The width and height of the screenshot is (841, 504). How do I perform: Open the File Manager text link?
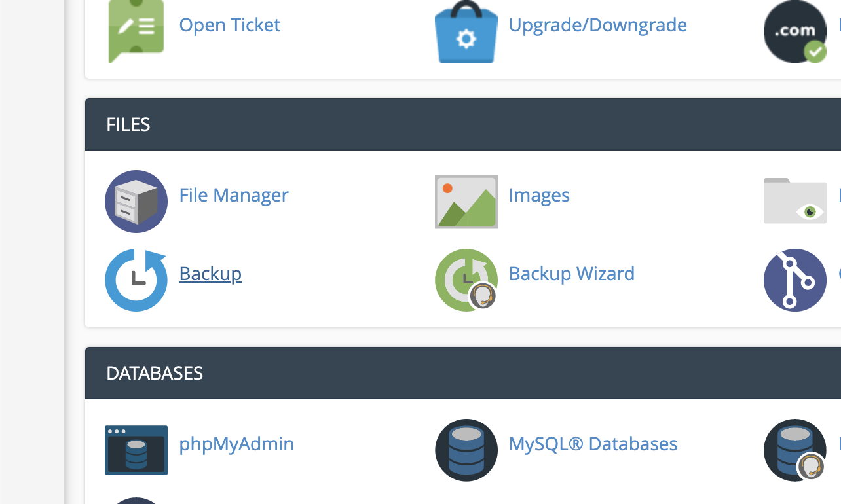[x=233, y=195]
